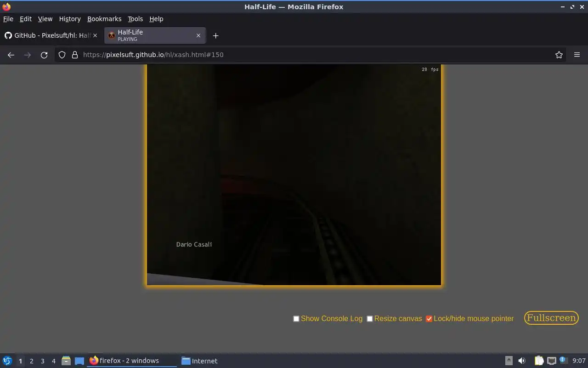Click the fps counter in the game
This screenshot has height=368, width=588.
[x=430, y=69]
